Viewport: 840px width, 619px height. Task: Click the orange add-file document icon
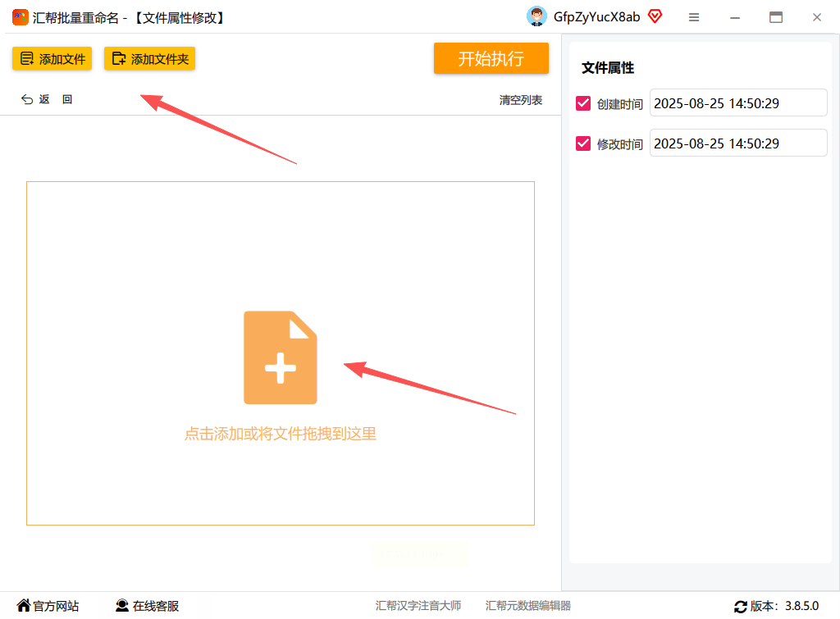point(281,357)
